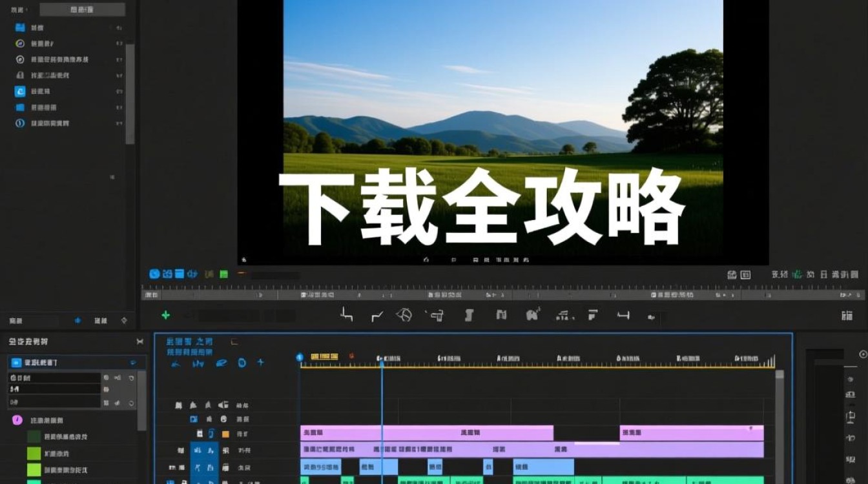
Task: Click the blue oval-ring icon in timeline header
Action: pos(242,363)
